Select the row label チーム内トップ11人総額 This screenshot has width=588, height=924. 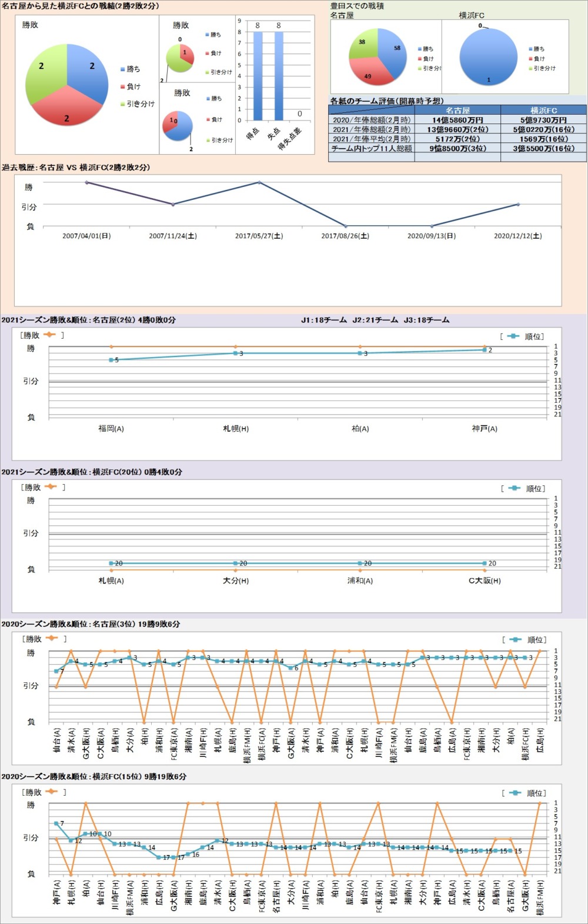372,148
